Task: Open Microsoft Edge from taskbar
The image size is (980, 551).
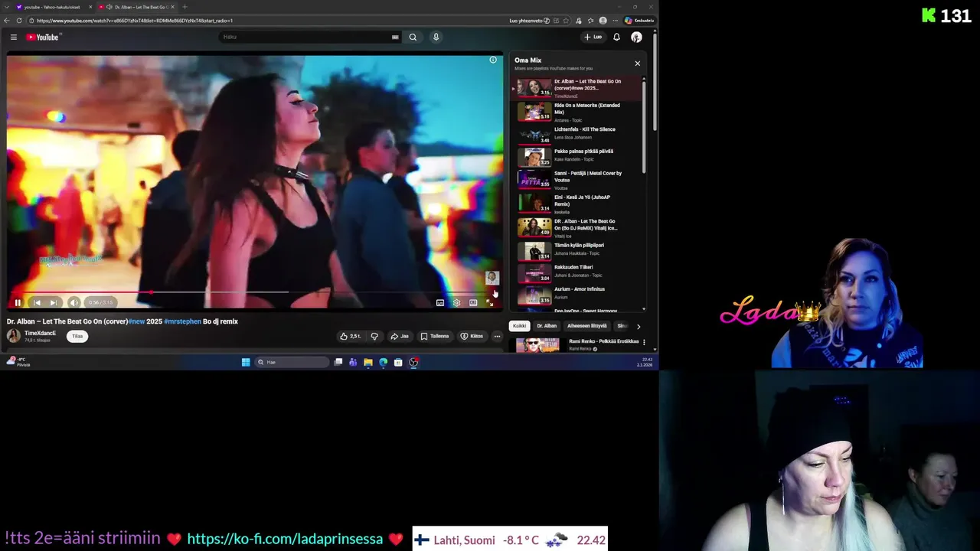Action: click(x=383, y=362)
